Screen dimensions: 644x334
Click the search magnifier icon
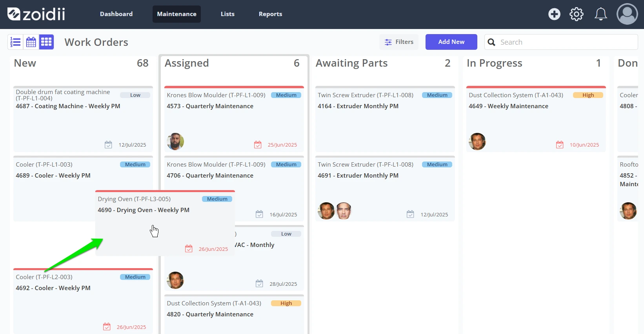click(x=491, y=42)
